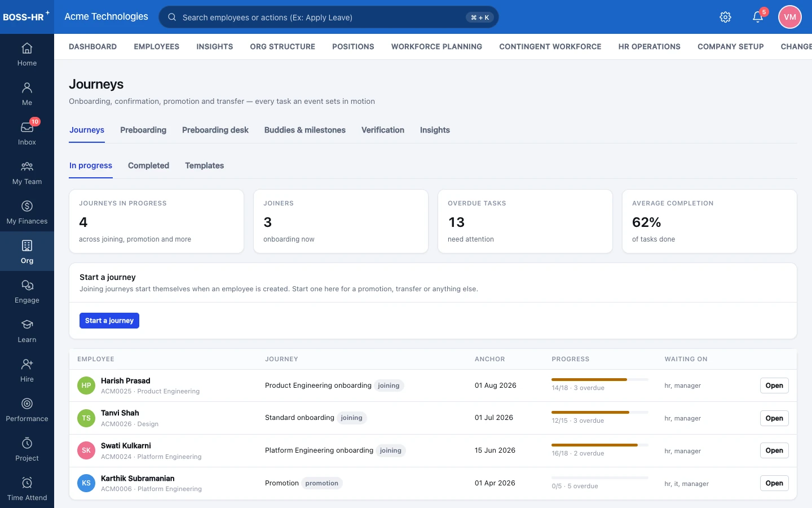The image size is (812, 508).
Task: Click Harish Prasad's HP avatar
Action: pos(86,386)
